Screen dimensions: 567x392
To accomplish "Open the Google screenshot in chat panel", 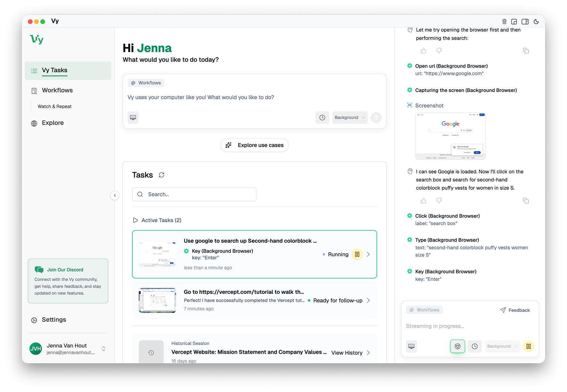I will (x=450, y=136).
